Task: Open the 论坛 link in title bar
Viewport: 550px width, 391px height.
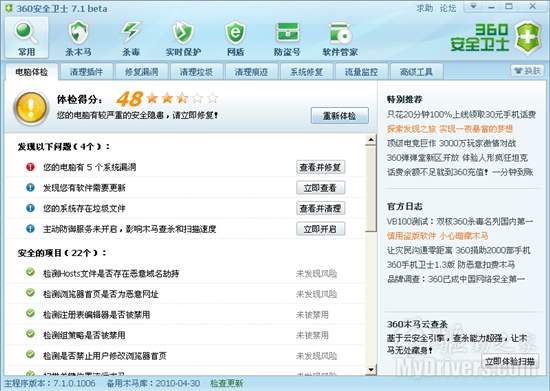Action: 448,8
